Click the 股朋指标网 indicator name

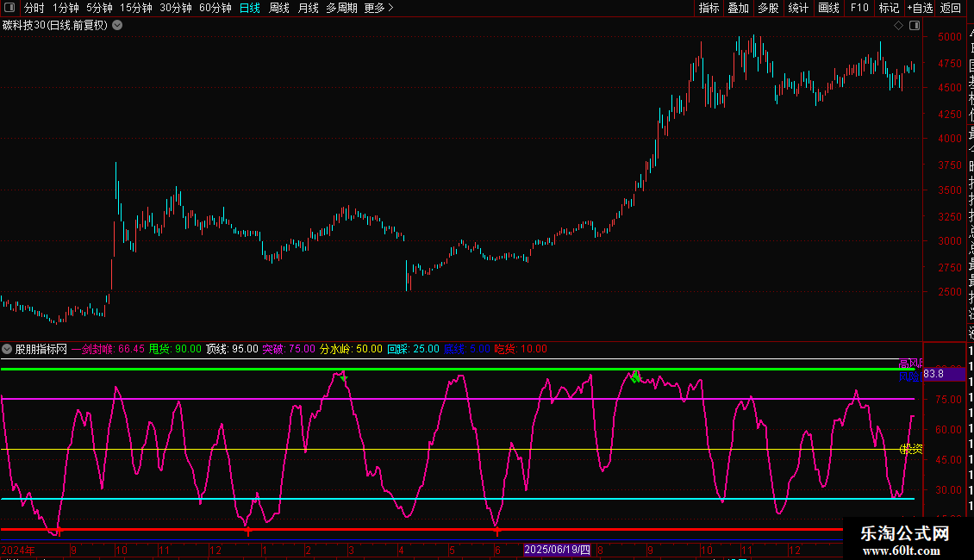pyautogui.click(x=41, y=349)
